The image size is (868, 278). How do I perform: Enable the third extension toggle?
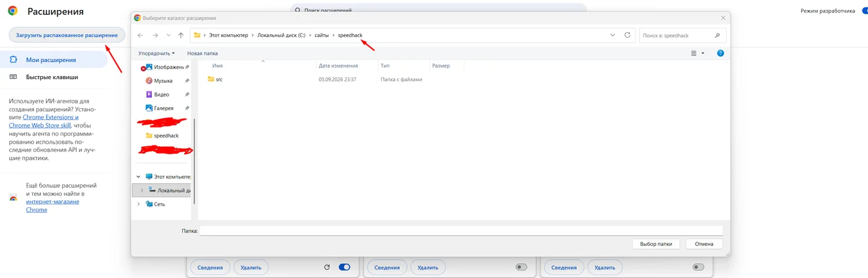point(699,267)
